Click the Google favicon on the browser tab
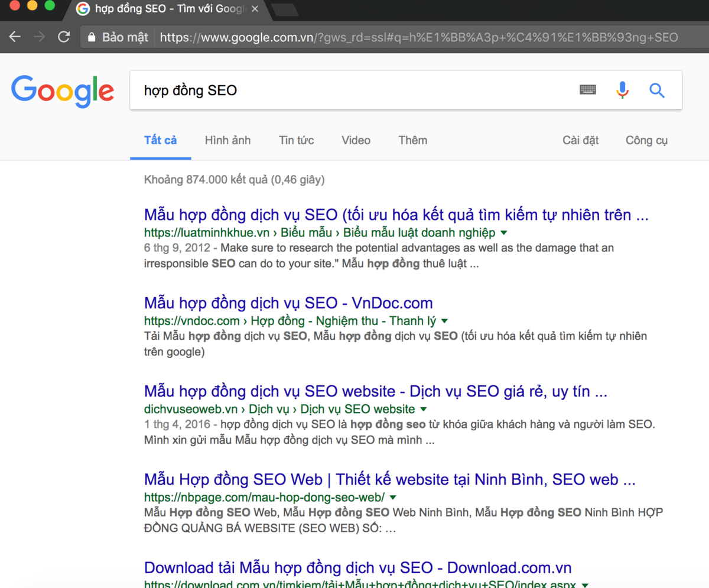 coord(83,9)
